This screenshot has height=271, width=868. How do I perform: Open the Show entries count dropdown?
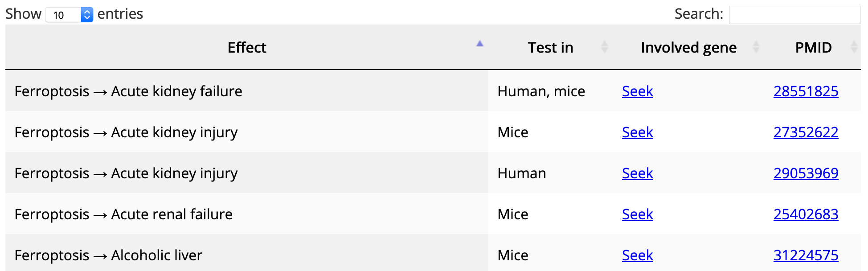click(69, 15)
